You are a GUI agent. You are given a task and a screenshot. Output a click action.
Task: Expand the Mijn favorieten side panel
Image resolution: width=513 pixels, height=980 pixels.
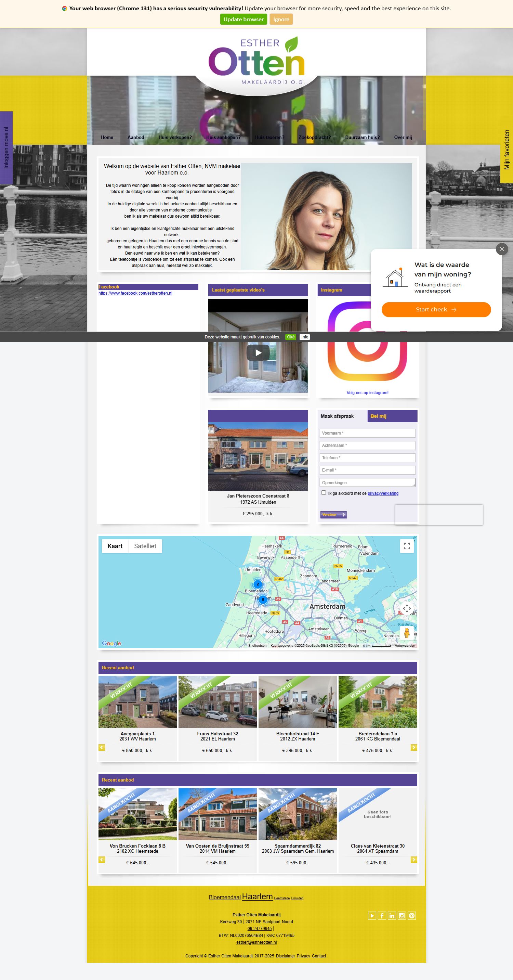tap(507, 150)
